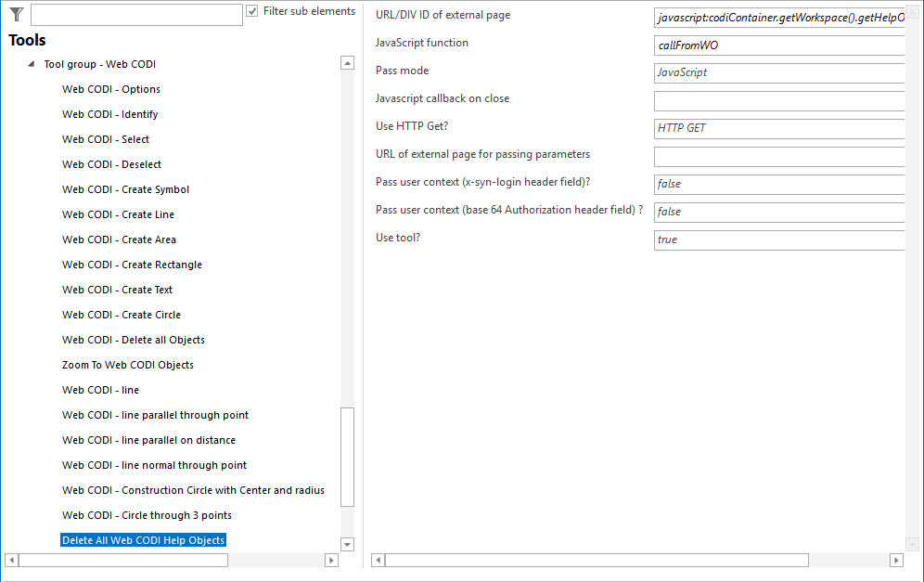Toggle the 'Pass user context (x-syn-login)' value
The height and width of the screenshot is (582, 924).
779,184
